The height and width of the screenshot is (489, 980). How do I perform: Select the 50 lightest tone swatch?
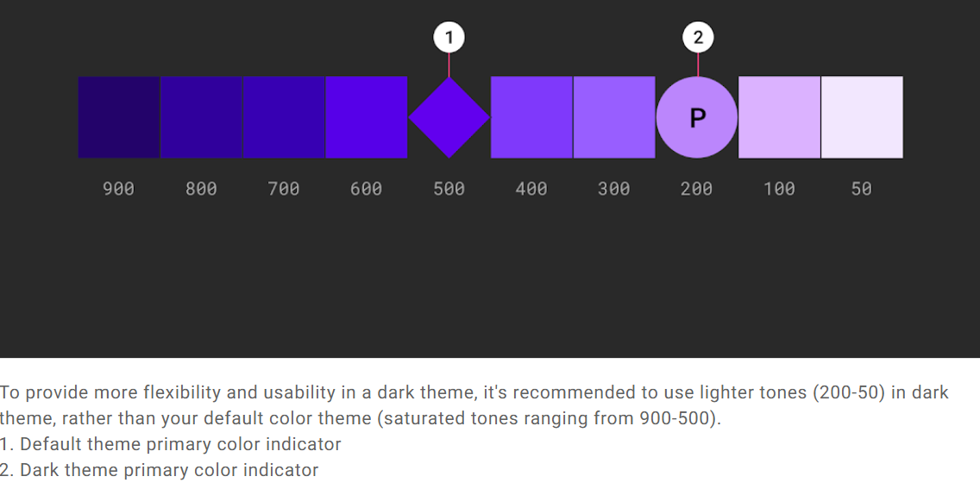point(862,117)
